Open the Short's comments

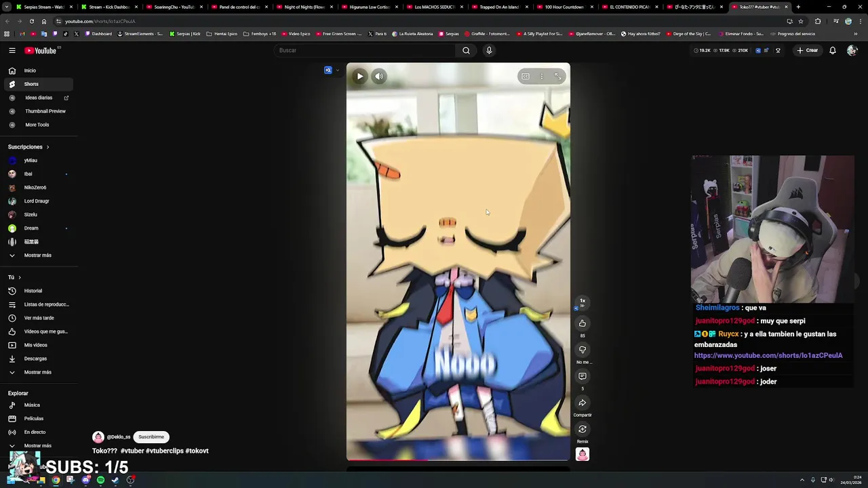(x=582, y=376)
